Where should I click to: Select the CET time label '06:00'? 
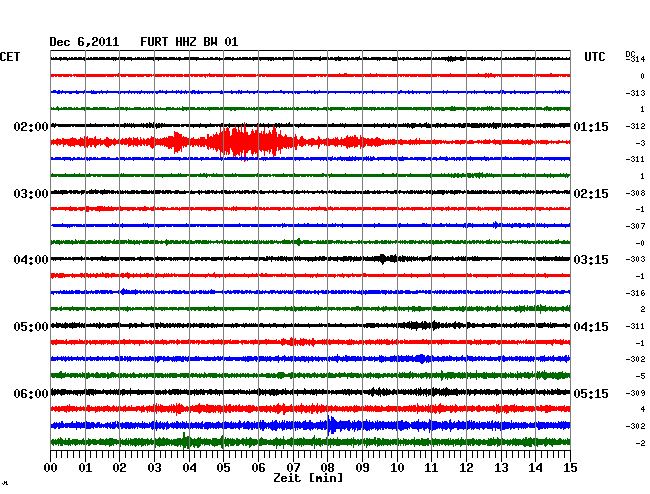point(31,394)
